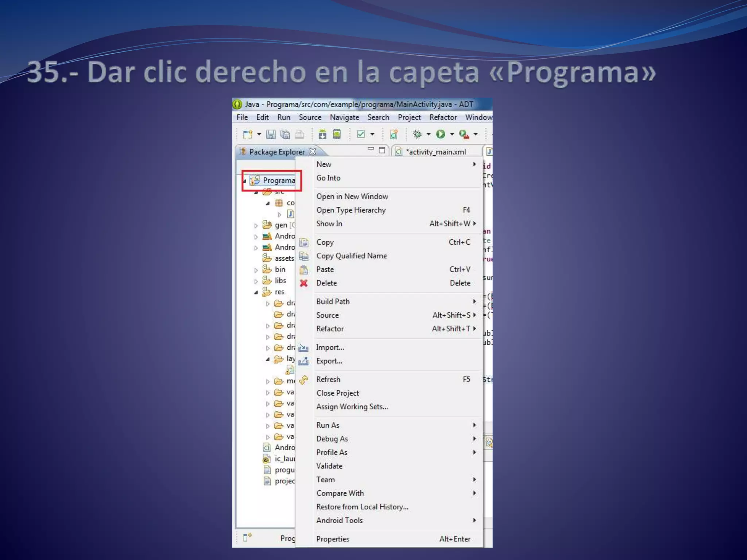Click the New Android XML file icon
The image size is (747, 560).
pos(394,134)
